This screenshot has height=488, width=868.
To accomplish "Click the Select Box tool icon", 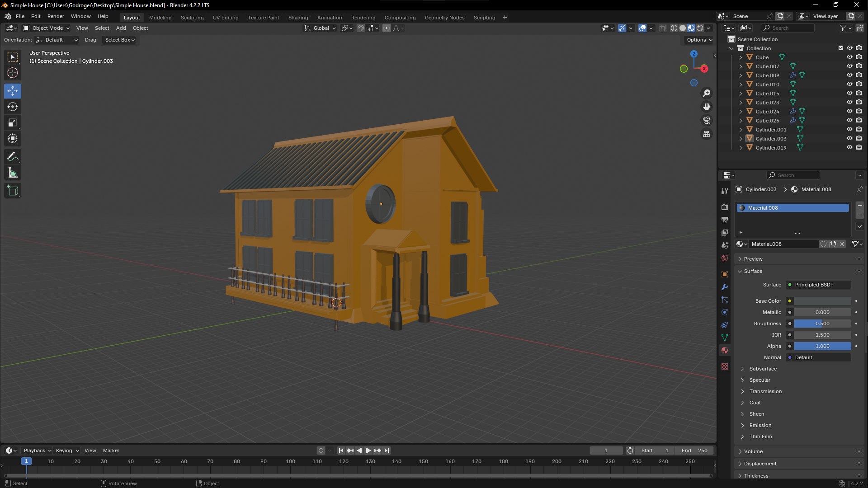I will (x=13, y=57).
